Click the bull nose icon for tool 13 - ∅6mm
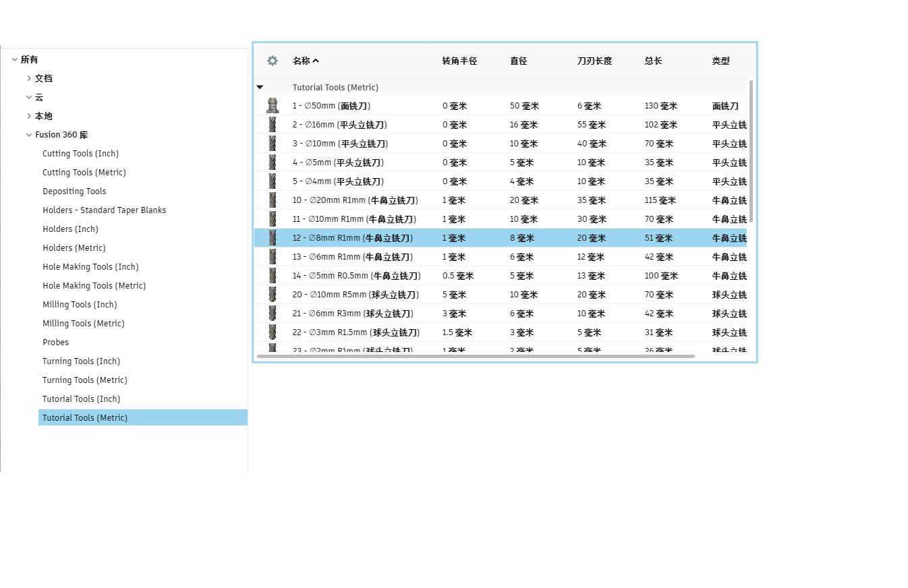 click(273, 257)
